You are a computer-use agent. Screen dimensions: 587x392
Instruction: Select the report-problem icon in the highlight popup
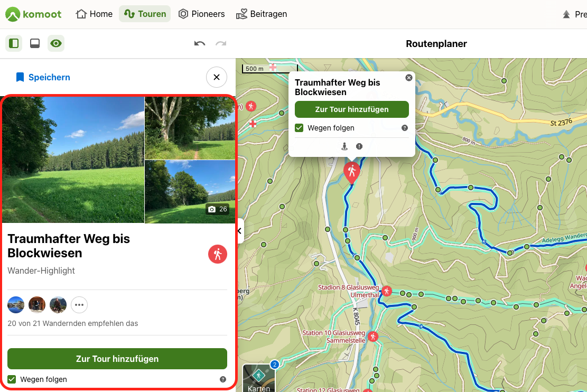(x=359, y=146)
